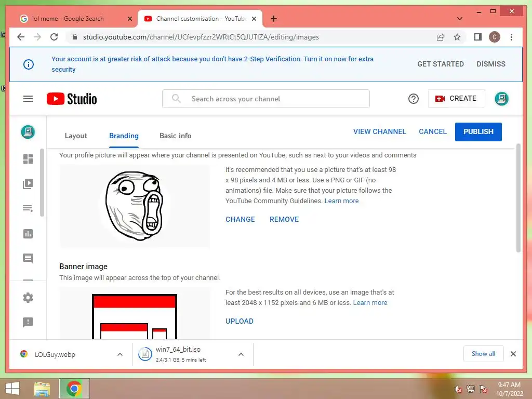Toggle the Chrome side panel icon
The image size is (532, 399).
[x=478, y=37]
